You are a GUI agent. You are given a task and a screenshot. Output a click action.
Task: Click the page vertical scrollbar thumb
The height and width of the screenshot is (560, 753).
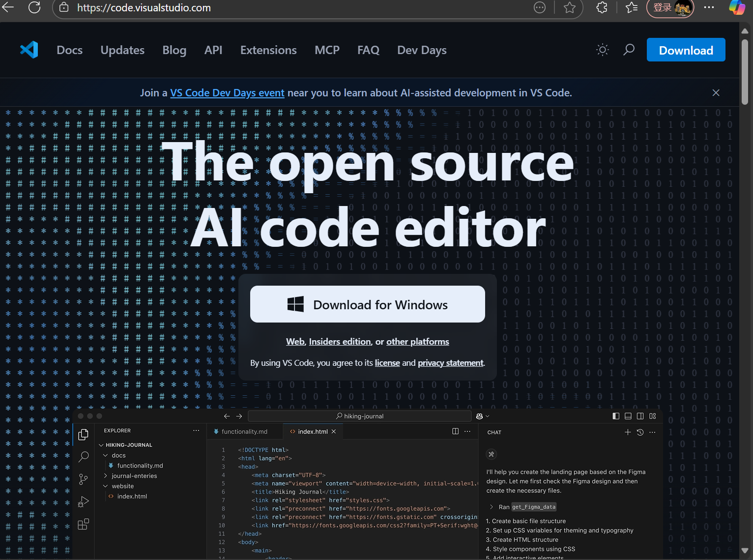745,71
